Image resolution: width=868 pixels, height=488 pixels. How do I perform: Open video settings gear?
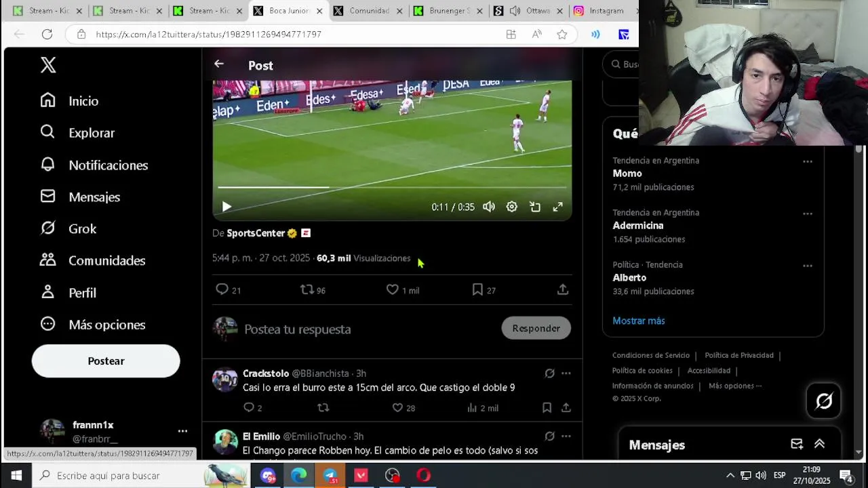point(512,207)
